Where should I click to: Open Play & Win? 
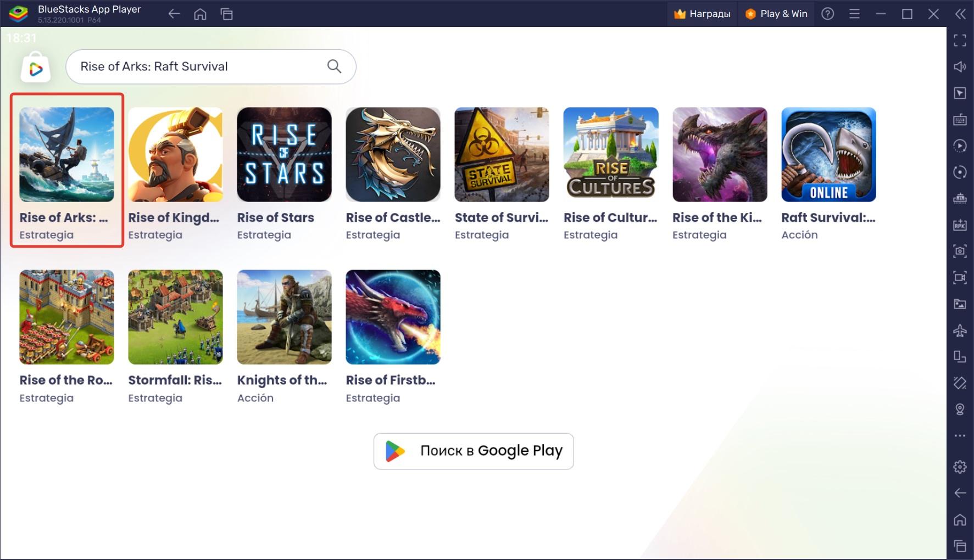click(x=776, y=14)
